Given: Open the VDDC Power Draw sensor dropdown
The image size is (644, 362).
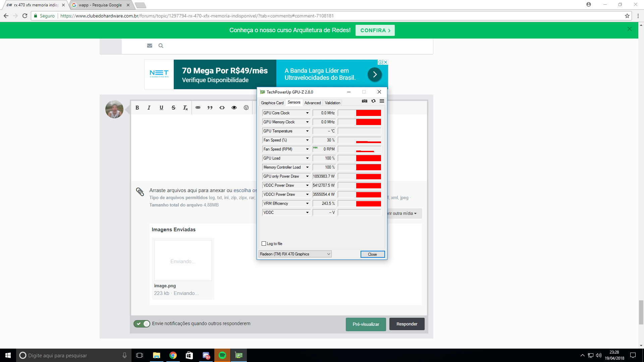Looking at the screenshot, I should (x=307, y=185).
